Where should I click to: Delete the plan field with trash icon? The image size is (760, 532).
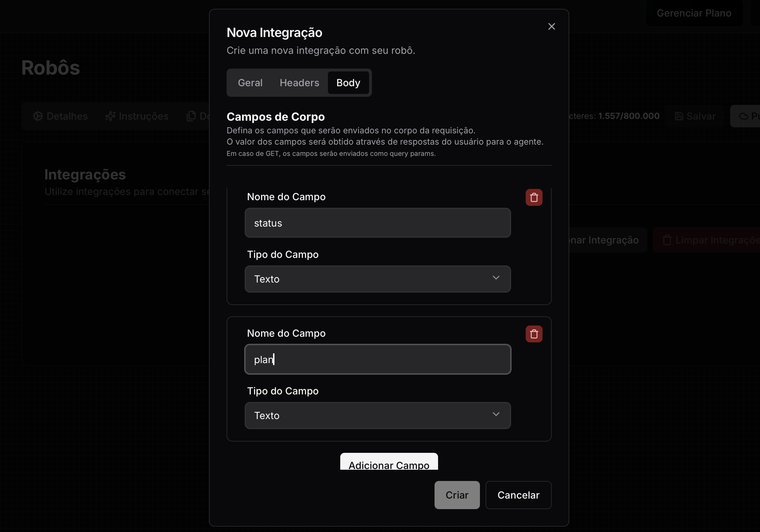click(534, 334)
